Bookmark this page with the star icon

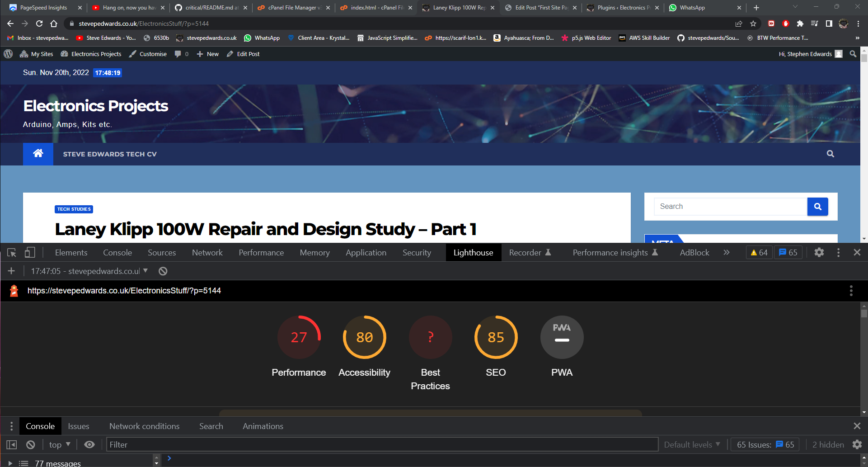point(753,24)
